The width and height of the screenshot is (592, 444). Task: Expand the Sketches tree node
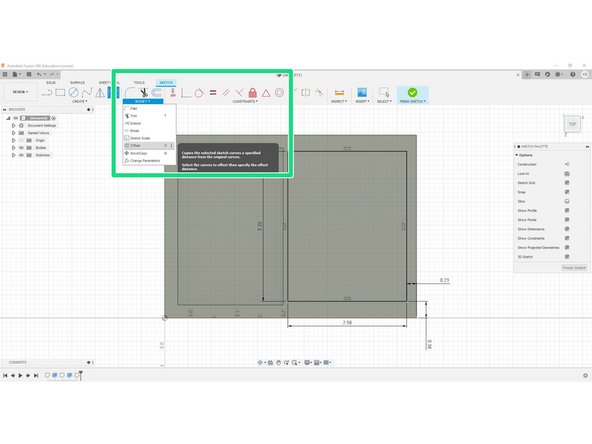coord(14,155)
